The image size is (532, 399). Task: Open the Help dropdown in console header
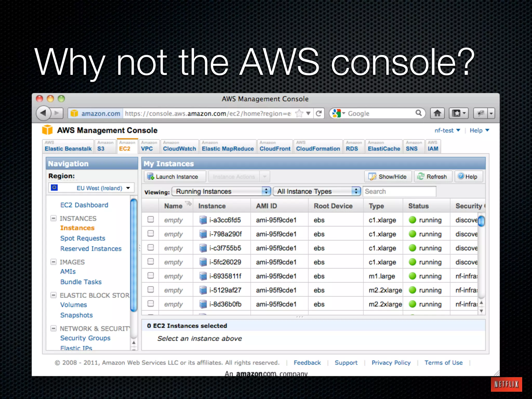[x=479, y=130]
